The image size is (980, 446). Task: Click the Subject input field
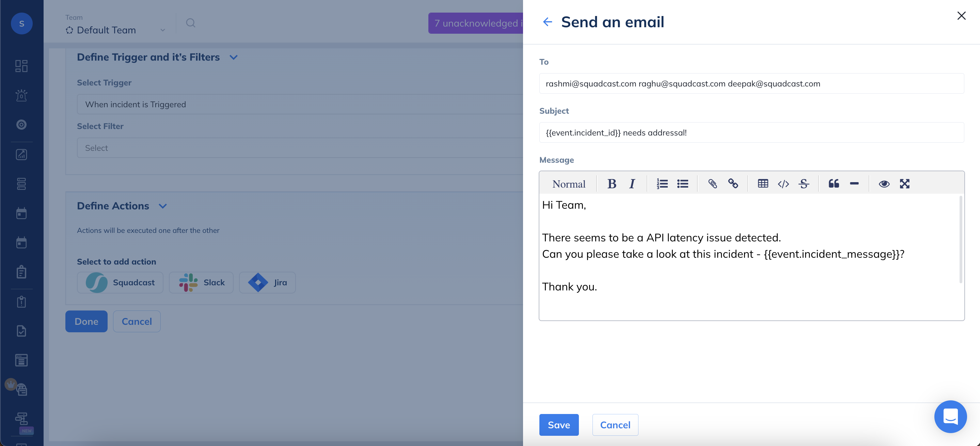pyautogui.click(x=751, y=133)
